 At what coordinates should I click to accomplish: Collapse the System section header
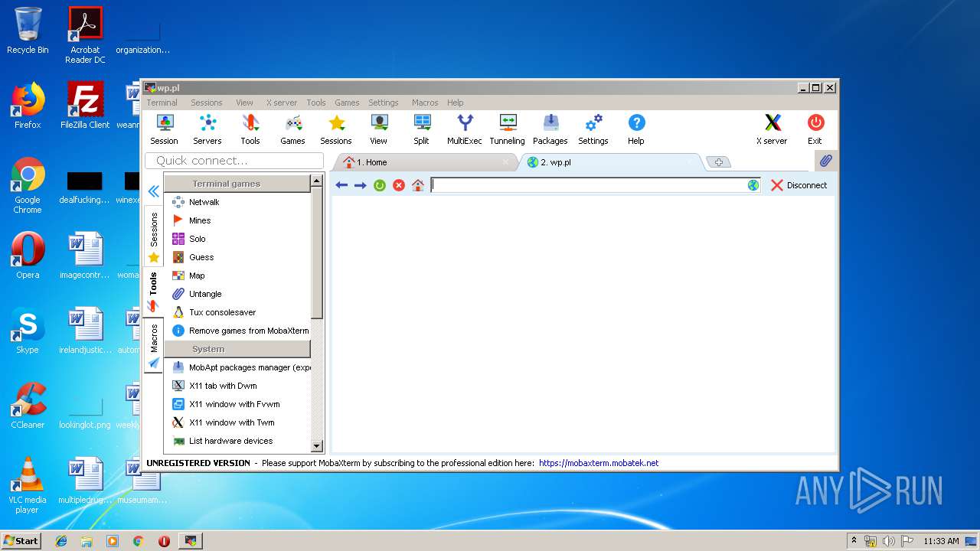pyautogui.click(x=237, y=349)
